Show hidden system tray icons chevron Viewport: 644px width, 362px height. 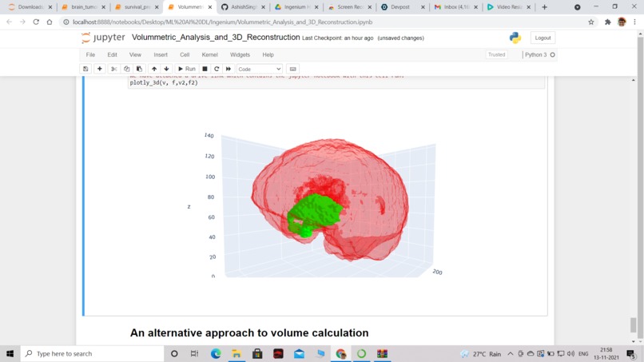[x=510, y=354]
